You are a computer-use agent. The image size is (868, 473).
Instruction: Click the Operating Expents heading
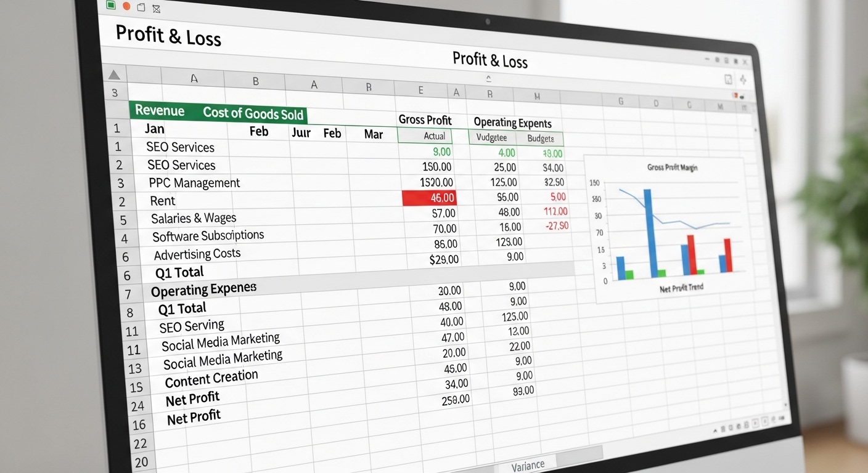(512, 123)
